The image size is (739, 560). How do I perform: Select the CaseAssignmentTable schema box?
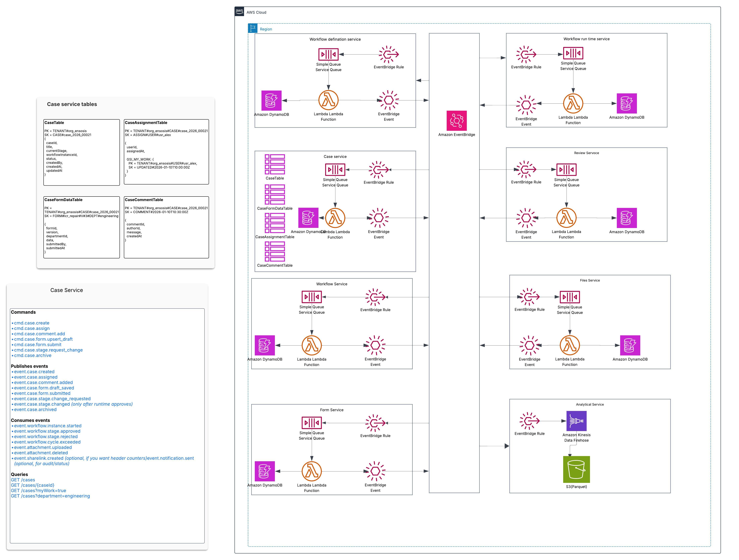click(166, 152)
